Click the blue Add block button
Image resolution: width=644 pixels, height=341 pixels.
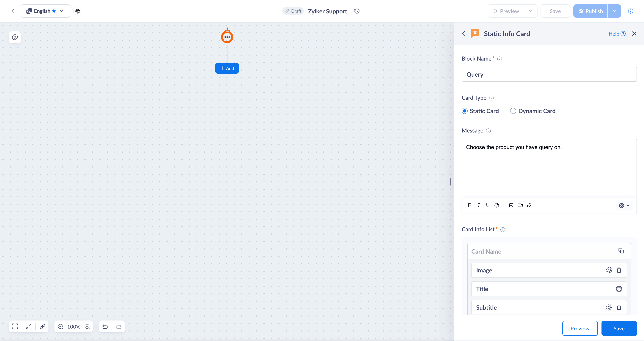click(x=227, y=68)
